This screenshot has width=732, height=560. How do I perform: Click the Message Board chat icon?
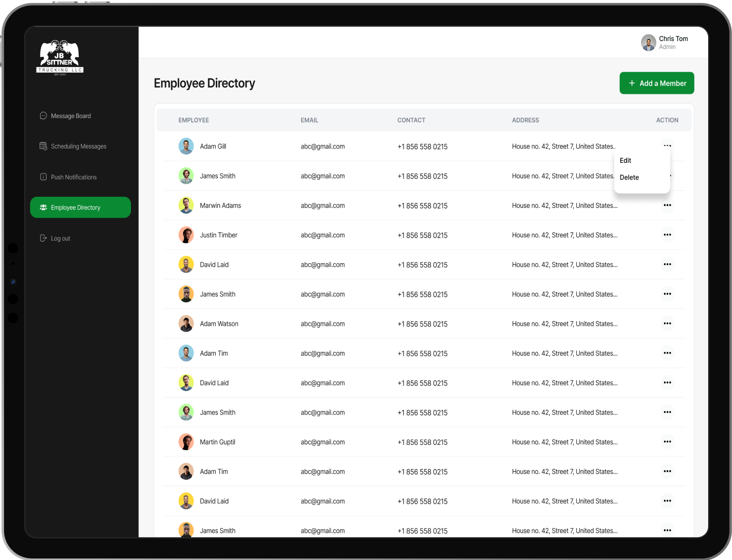pos(43,116)
